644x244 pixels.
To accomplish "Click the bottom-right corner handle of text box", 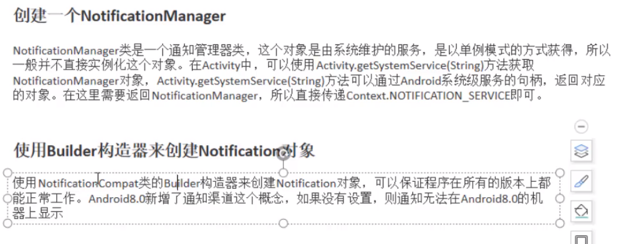I will coord(560,223).
